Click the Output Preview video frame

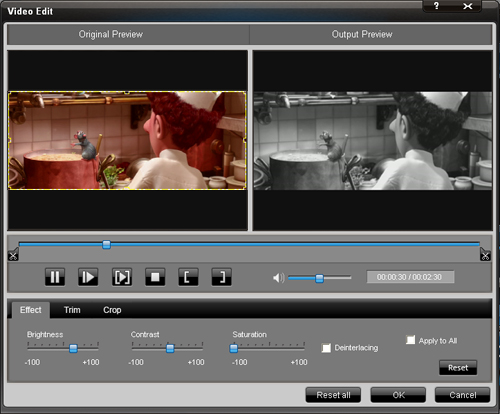point(373,141)
